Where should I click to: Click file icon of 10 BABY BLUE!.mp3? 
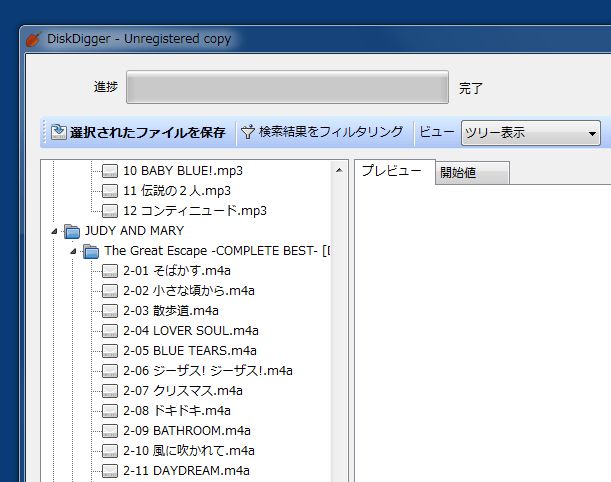(110, 171)
